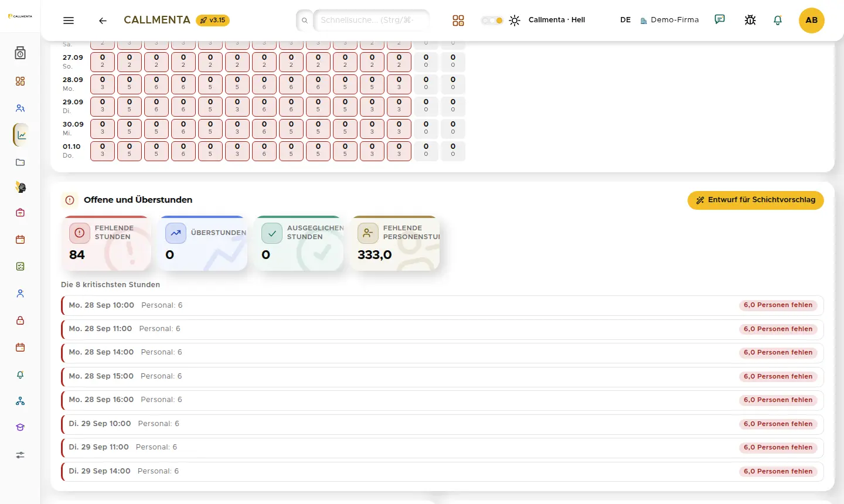The height and width of the screenshot is (504, 844).
Task: Open the folder sidebar icon
Action: click(21, 162)
